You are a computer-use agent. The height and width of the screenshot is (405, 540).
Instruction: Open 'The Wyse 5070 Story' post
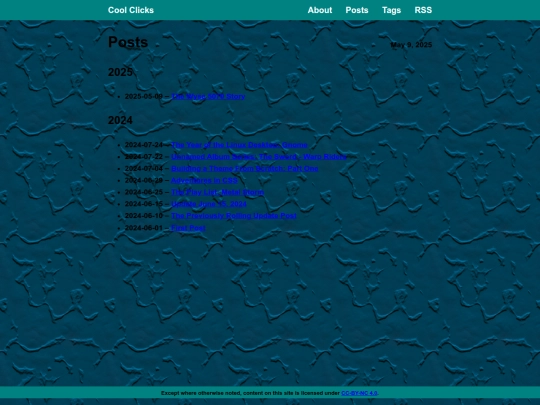tap(208, 96)
